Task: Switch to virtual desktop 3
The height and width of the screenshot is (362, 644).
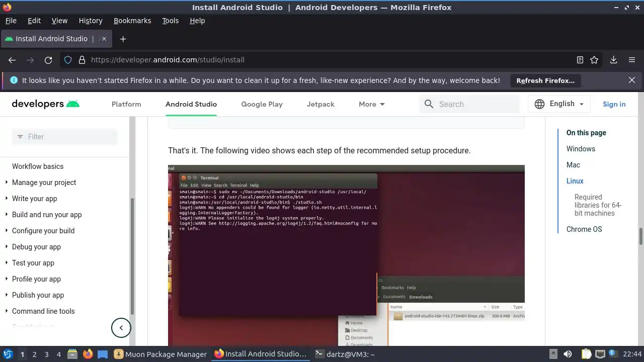Action: click(x=46, y=354)
